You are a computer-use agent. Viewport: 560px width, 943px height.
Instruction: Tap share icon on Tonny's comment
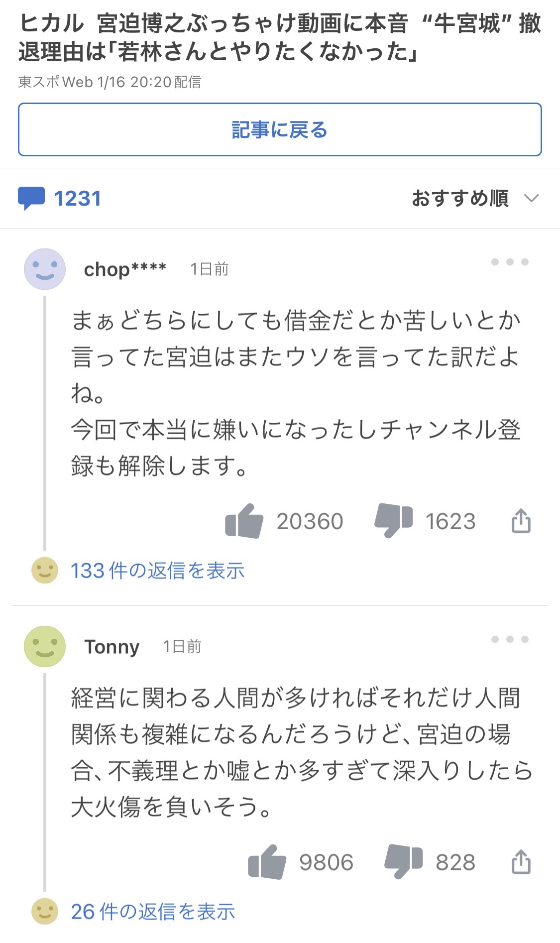click(521, 862)
